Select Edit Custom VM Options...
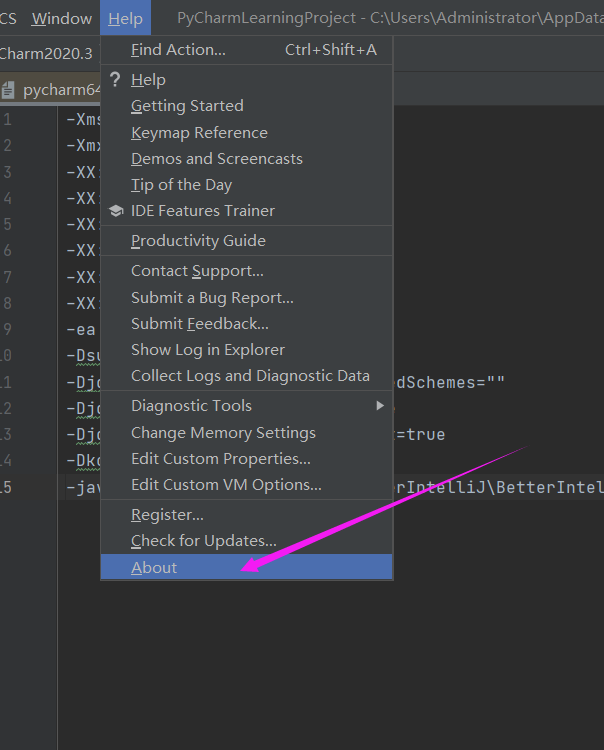The image size is (604, 750). click(247, 485)
